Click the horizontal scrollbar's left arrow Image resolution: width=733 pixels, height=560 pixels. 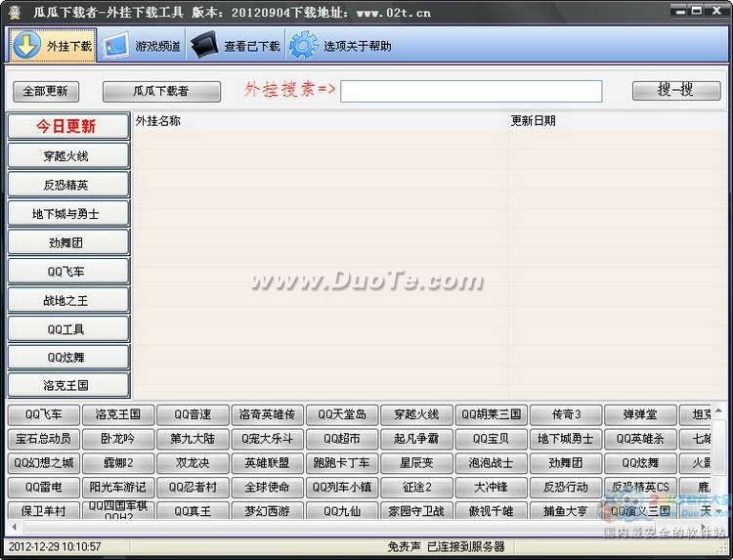point(14,527)
